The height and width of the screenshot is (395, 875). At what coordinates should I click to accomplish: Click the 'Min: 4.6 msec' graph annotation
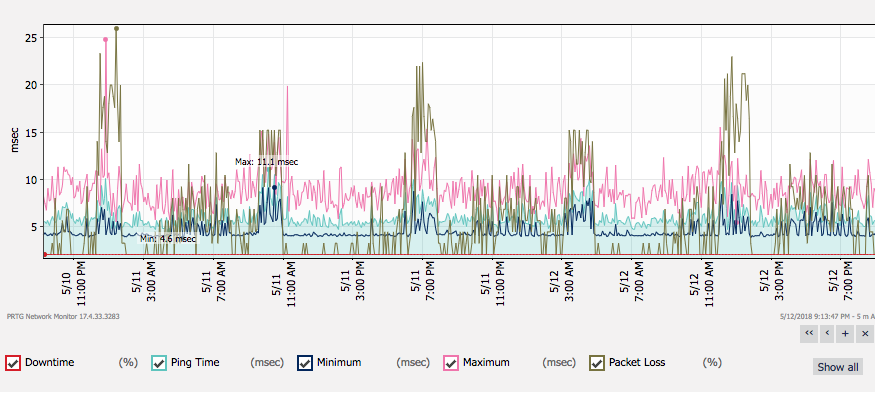168,239
